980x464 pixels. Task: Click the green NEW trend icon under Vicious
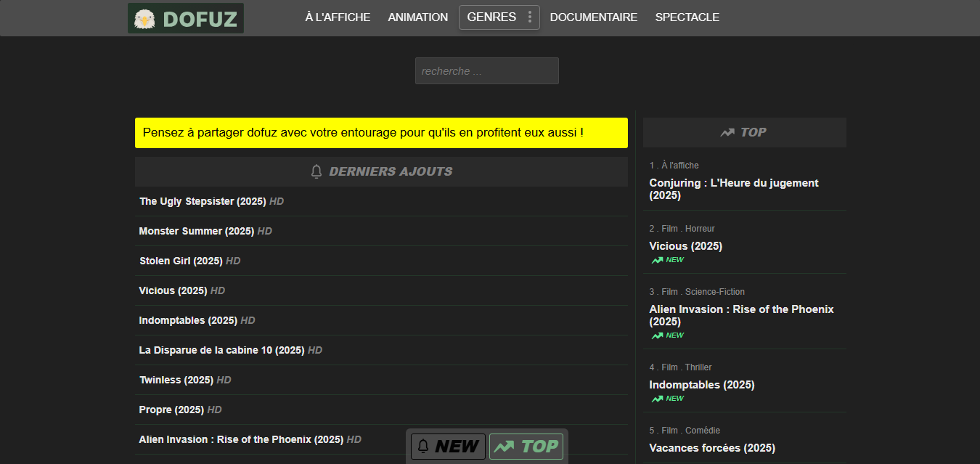tap(657, 260)
